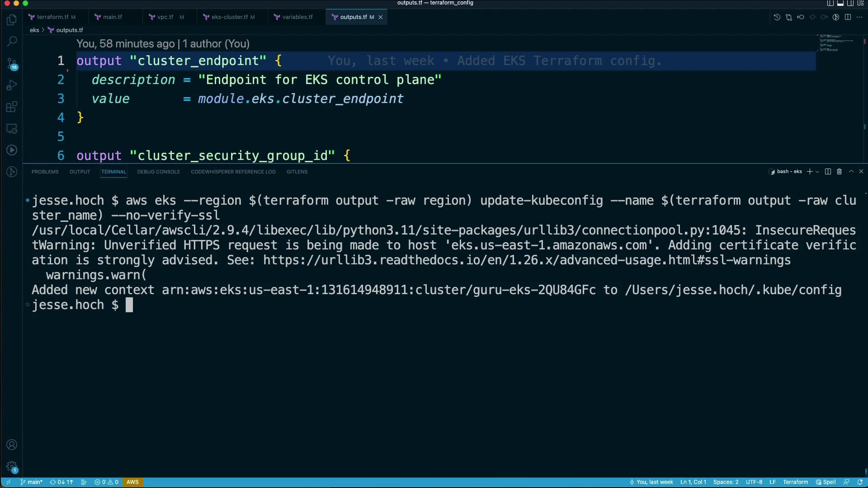Viewport: 868px width, 488px height.
Task: Switch to the PROBLEMS panel tab
Action: 45,172
